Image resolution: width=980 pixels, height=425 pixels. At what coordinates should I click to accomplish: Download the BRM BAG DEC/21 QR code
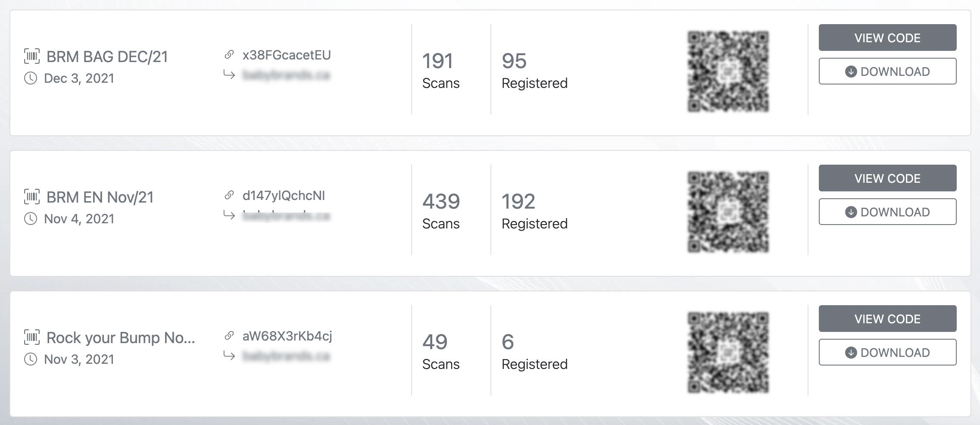tap(887, 71)
